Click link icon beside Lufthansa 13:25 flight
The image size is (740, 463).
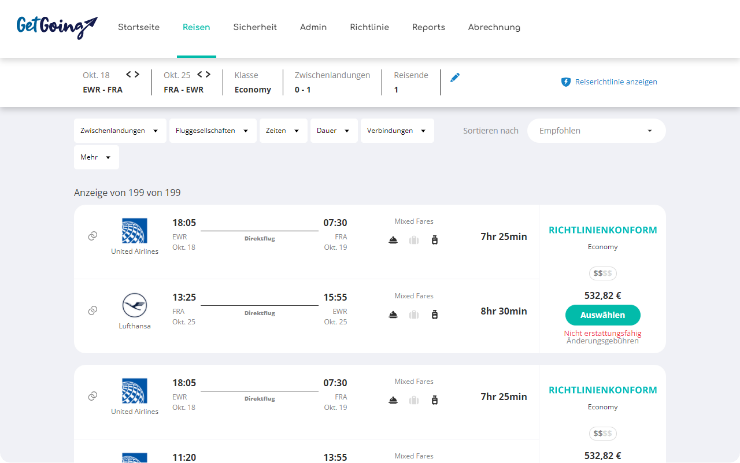(x=92, y=311)
